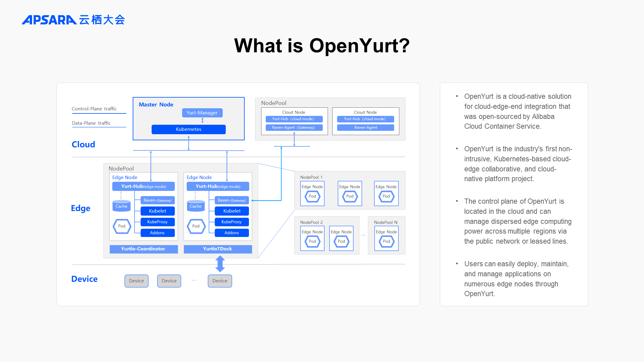Click the Cache cylinder in Edge Node above YurtIoTDock
Image resolution: width=644 pixels, height=362 pixels.
coord(196,206)
